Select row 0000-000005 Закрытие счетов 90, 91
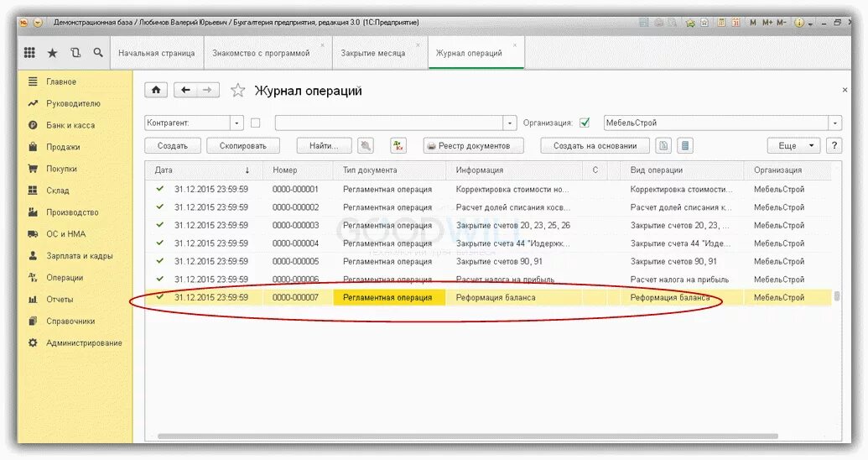 [488, 261]
